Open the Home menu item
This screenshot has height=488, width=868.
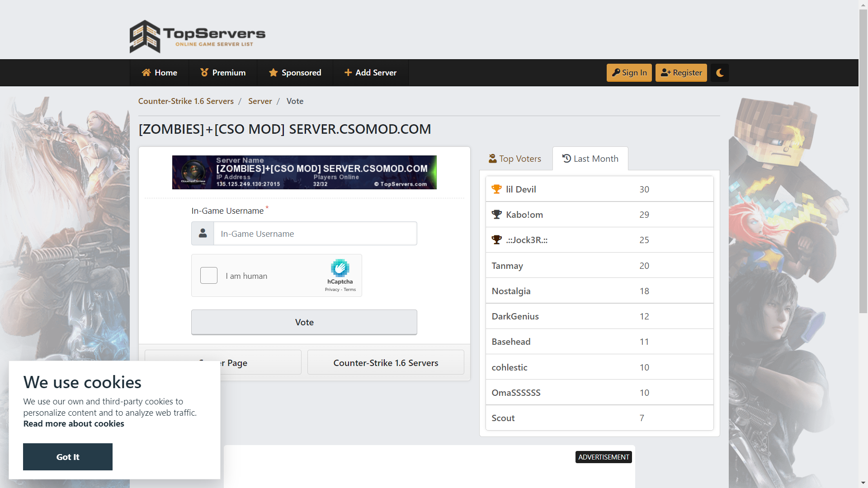coord(159,73)
